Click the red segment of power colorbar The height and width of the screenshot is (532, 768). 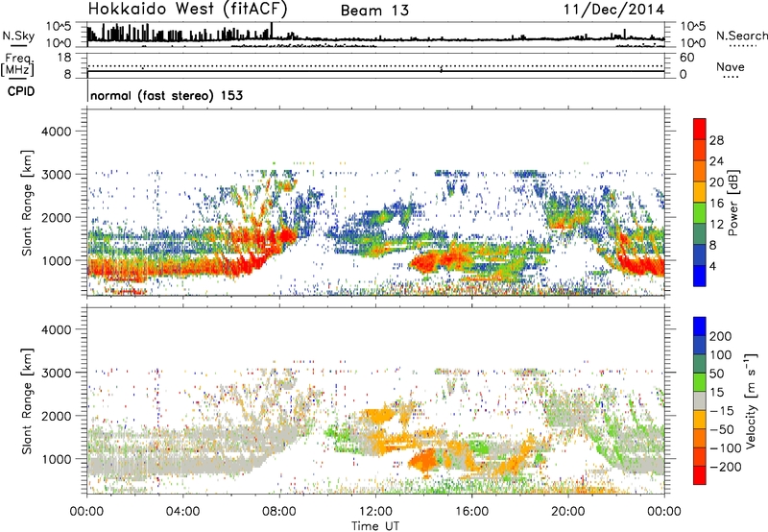point(700,129)
